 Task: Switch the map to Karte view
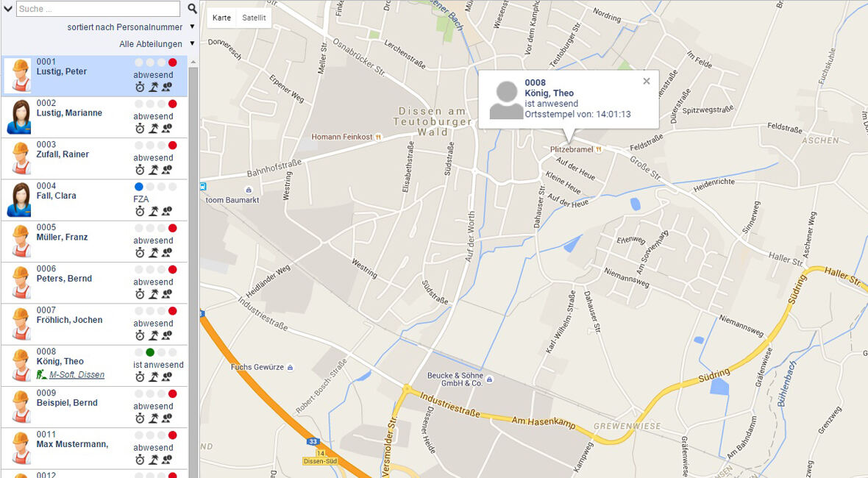(x=221, y=18)
